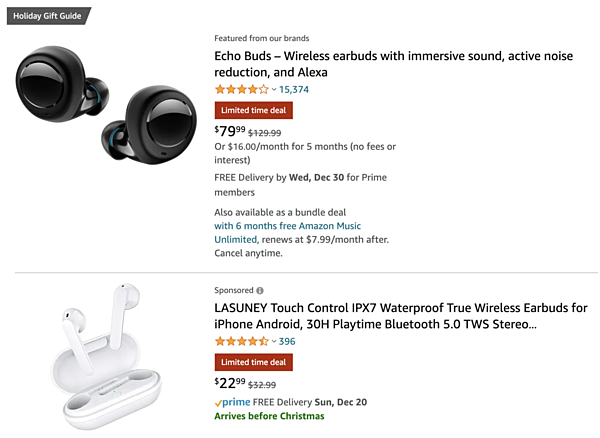Click the Holiday Gift Guide badge
This screenshot has height=438, width=600.
click(46, 15)
